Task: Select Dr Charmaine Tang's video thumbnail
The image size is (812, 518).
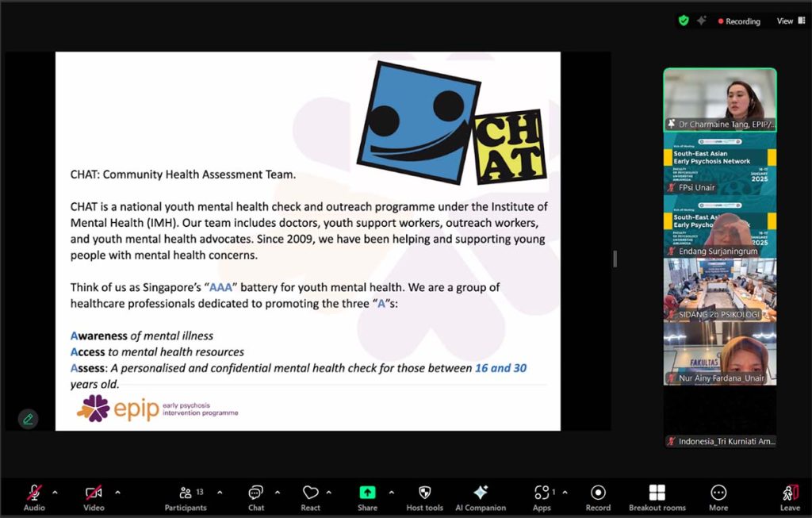Action: [x=720, y=99]
